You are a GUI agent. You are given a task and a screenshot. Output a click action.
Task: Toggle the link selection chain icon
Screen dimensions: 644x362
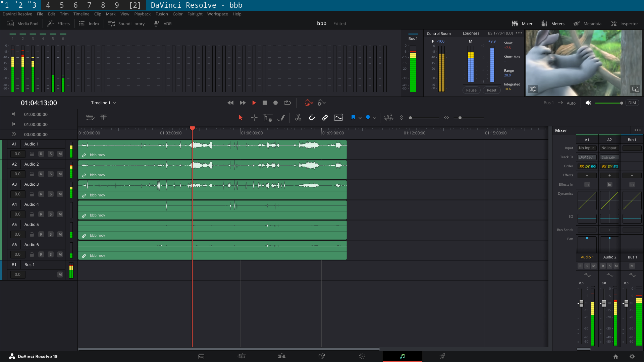[x=325, y=118]
